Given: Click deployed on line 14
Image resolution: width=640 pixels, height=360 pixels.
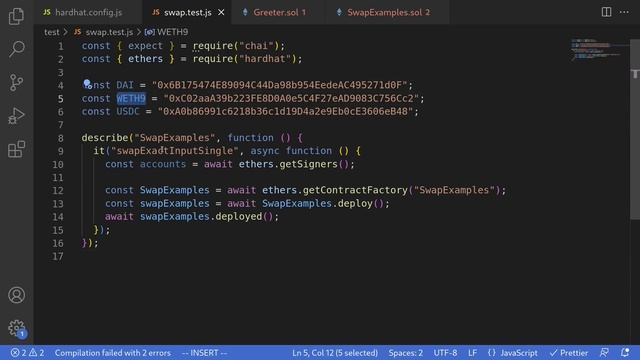Looking at the screenshot, I should click(x=239, y=216).
